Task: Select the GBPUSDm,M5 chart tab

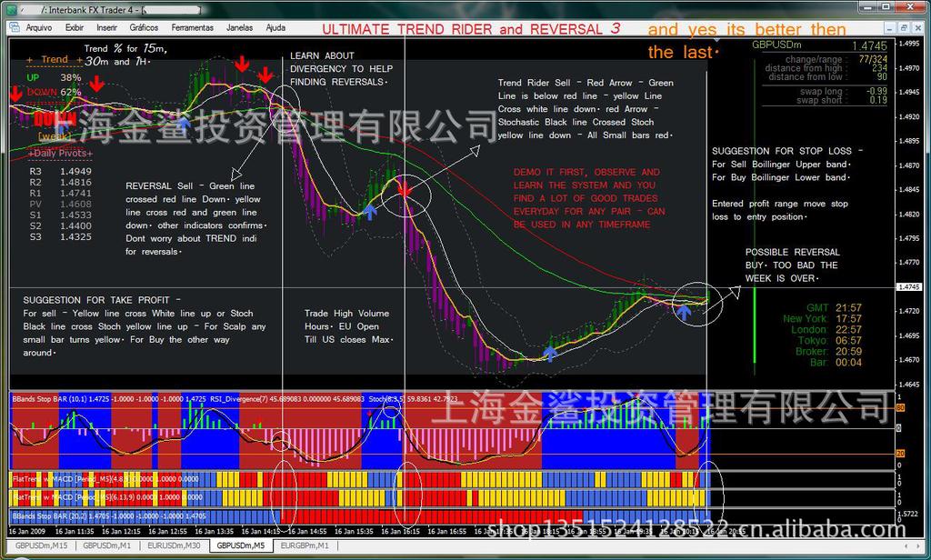Action: click(240, 545)
